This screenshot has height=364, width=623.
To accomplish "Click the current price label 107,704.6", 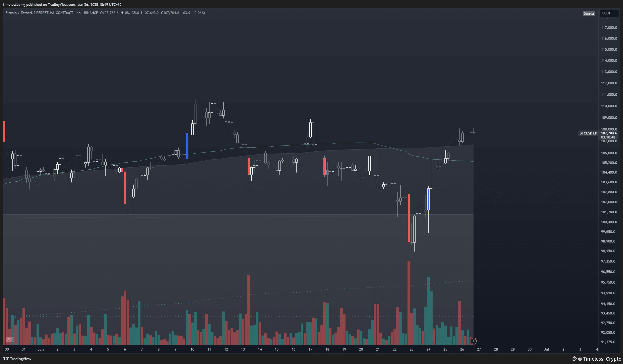I will (609, 133).
